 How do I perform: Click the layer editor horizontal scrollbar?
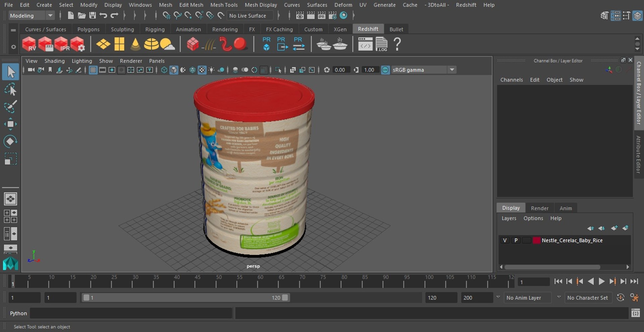(552, 267)
